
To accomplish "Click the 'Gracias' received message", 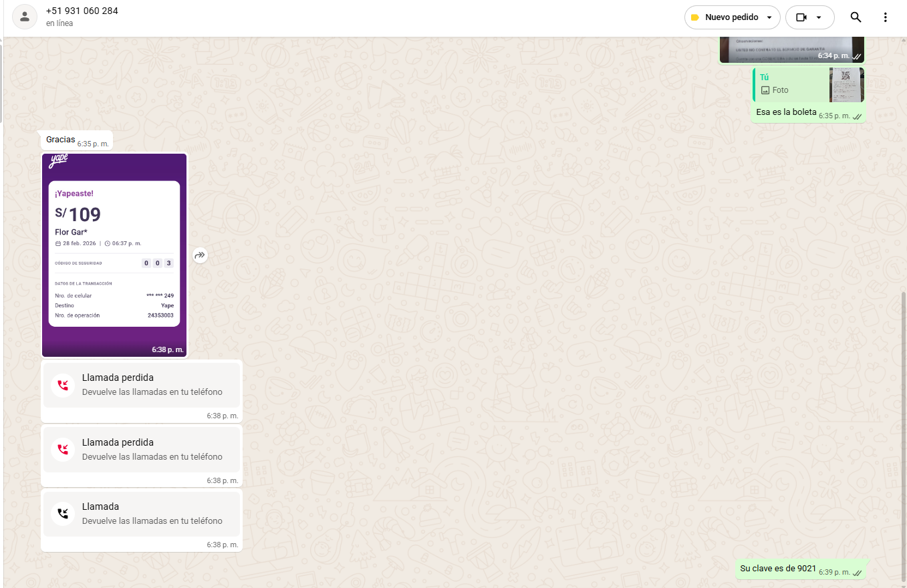I will click(61, 140).
